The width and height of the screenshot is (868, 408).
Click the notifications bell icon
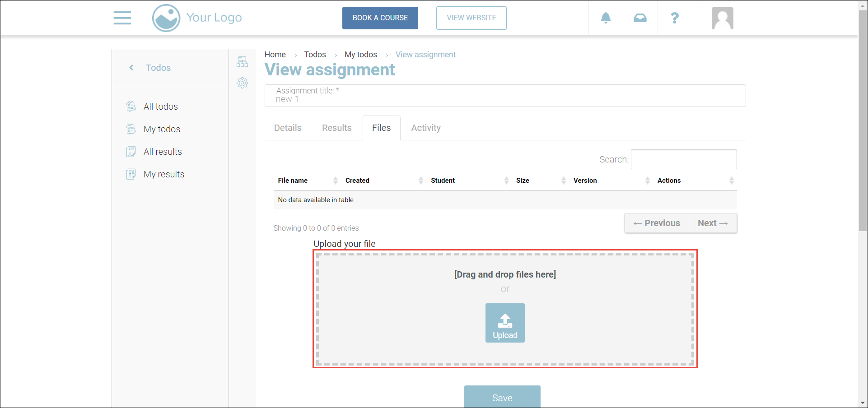tap(606, 18)
